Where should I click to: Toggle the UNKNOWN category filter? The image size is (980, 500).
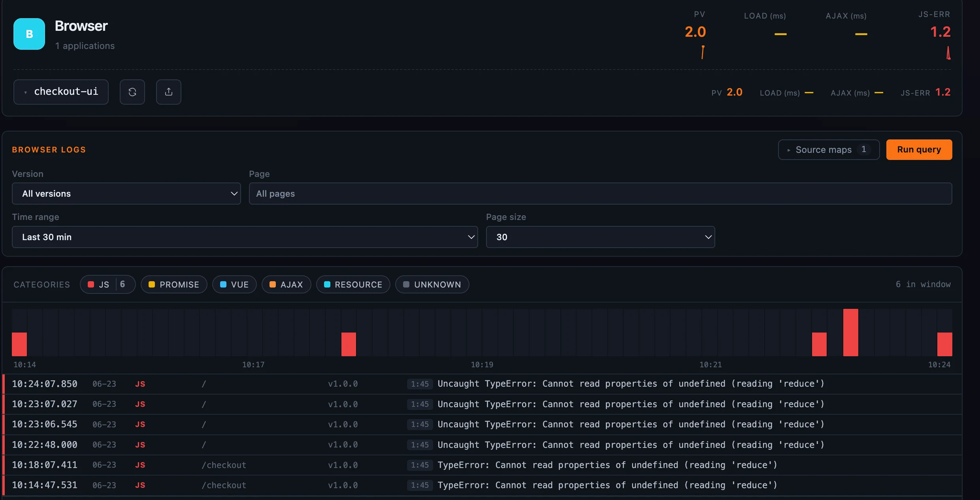pyautogui.click(x=432, y=284)
